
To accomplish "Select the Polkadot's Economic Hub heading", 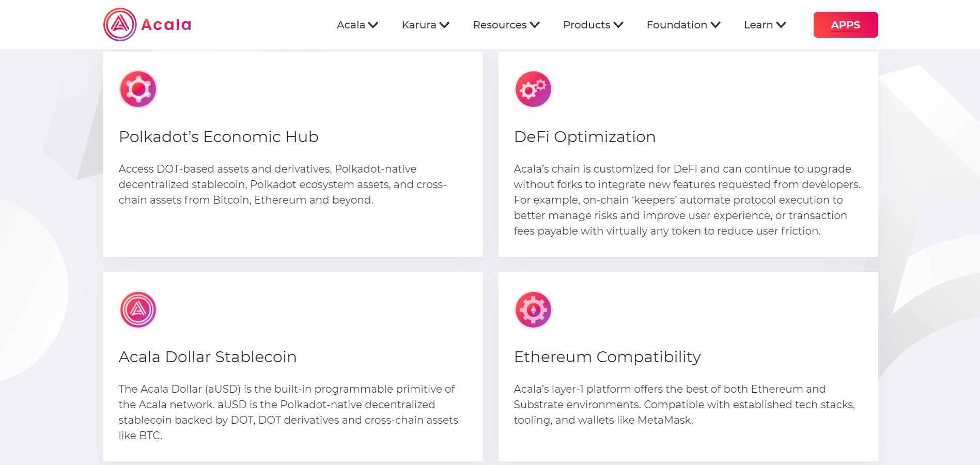I will click(x=219, y=137).
